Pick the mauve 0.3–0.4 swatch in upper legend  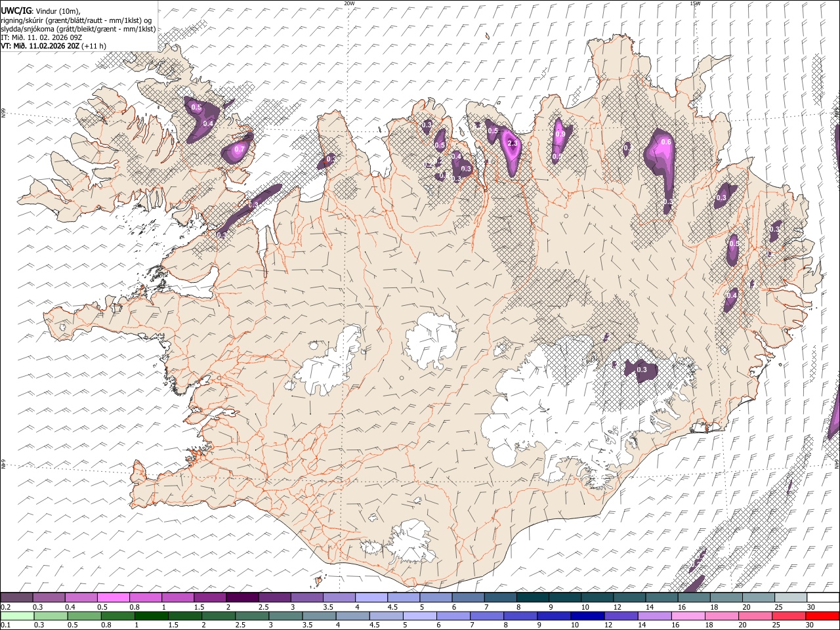49,597
